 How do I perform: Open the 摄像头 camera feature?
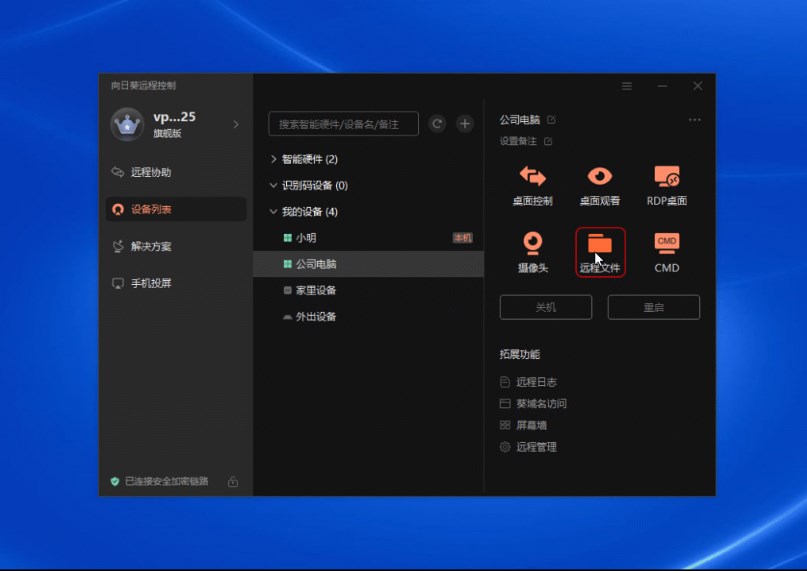click(x=532, y=252)
